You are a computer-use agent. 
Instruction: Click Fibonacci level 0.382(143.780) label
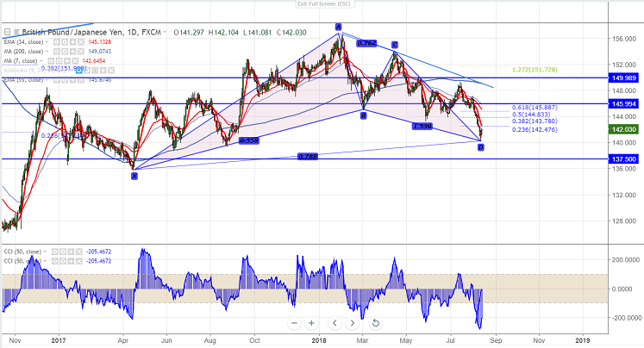[535, 121]
